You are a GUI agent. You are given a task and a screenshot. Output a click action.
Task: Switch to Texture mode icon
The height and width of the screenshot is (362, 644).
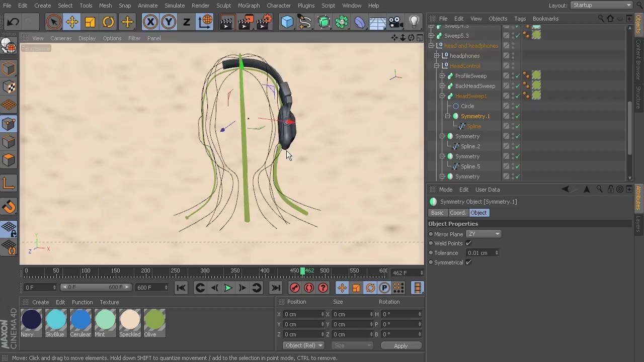point(9,87)
